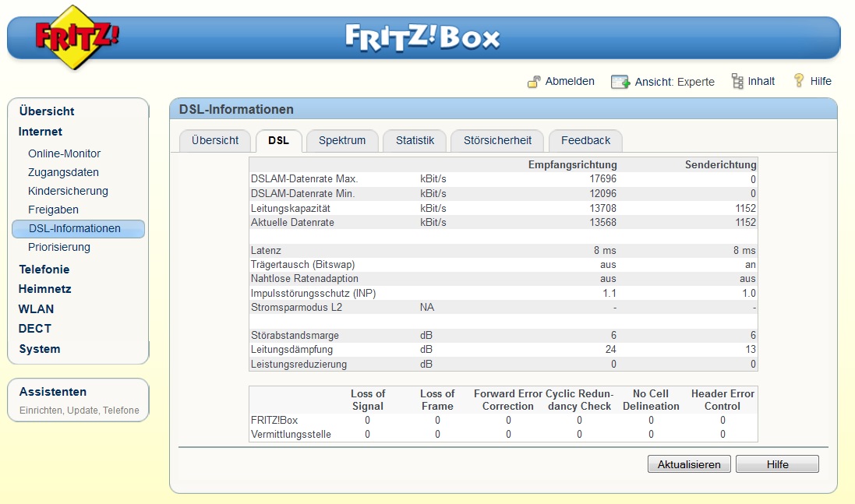The width and height of the screenshot is (855, 504).
Task: Log out via Abmelden link
Action: point(570,81)
